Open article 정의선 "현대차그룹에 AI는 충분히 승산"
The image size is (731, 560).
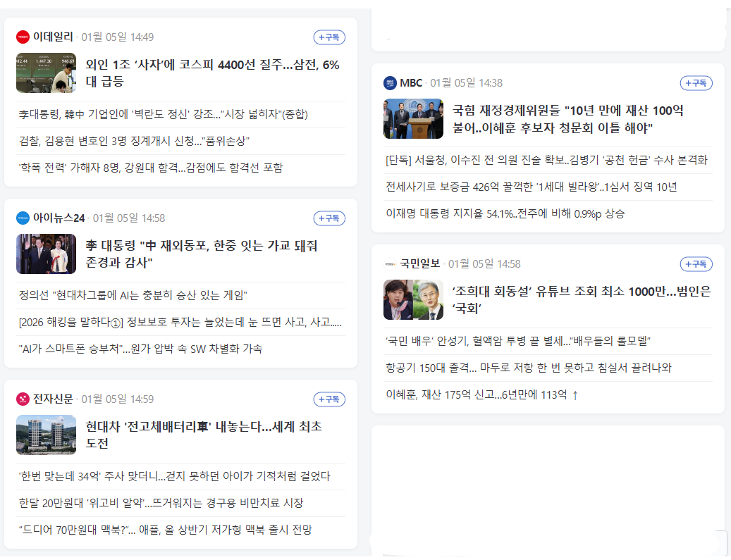pos(133,295)
